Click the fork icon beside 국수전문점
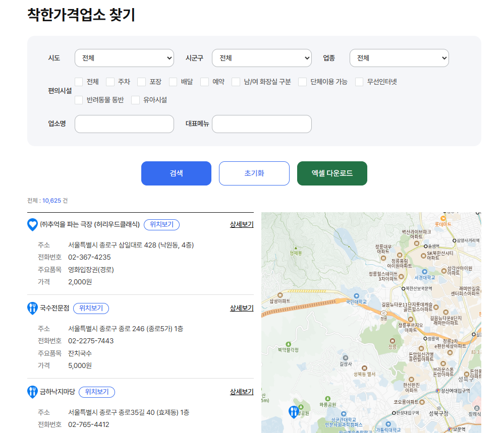The height and width of the screenshot is (433, 504). click(x=32, y=308)
